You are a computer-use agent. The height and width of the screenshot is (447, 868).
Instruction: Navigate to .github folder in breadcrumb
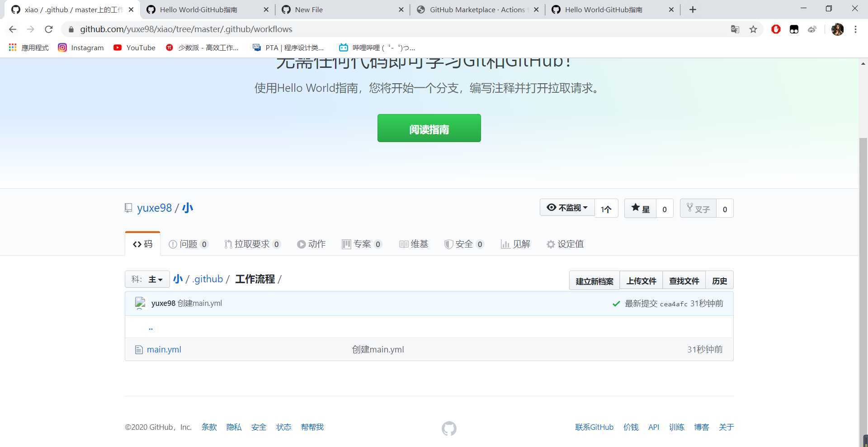208,279
